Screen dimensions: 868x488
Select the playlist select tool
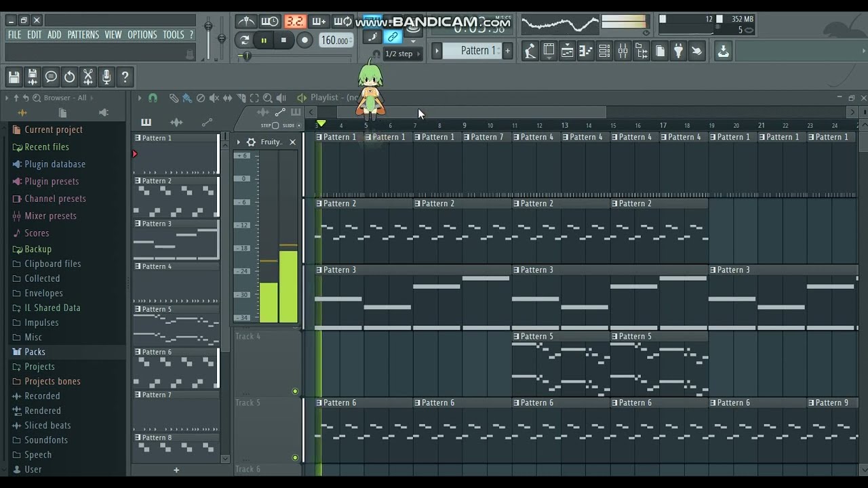(254, 98)
